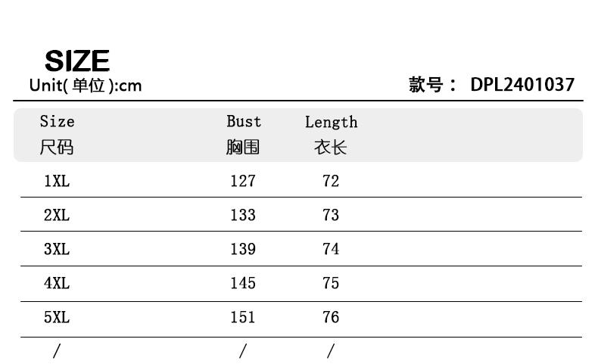Click the bust value 127
Viewport: 598px width, 364px height.
(x=243, y=181)
